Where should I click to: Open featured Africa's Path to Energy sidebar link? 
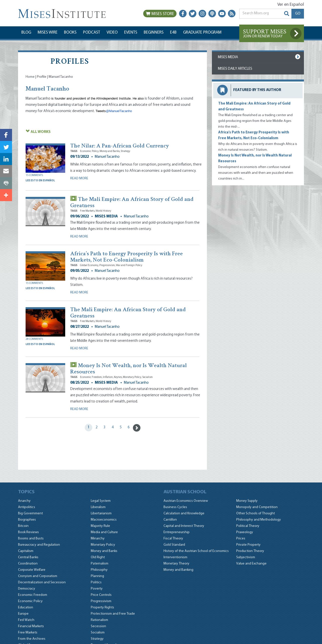tap(254, 135)
